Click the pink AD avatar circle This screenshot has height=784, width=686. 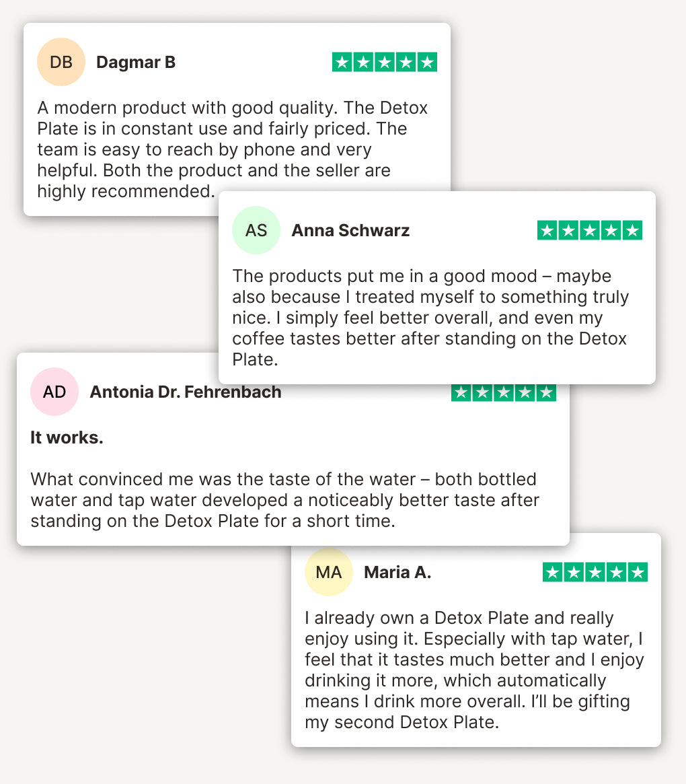(54, 392)
